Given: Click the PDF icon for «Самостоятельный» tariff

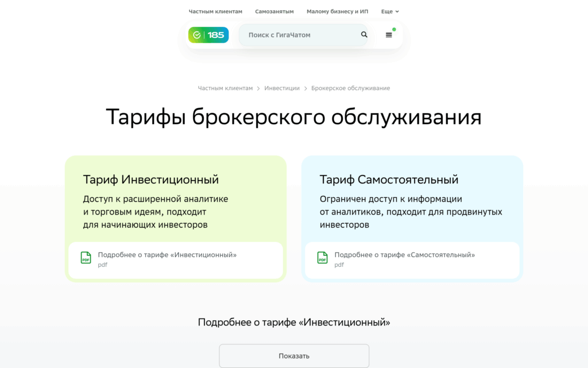Looking at the screenshot, I should pos(323,258).
